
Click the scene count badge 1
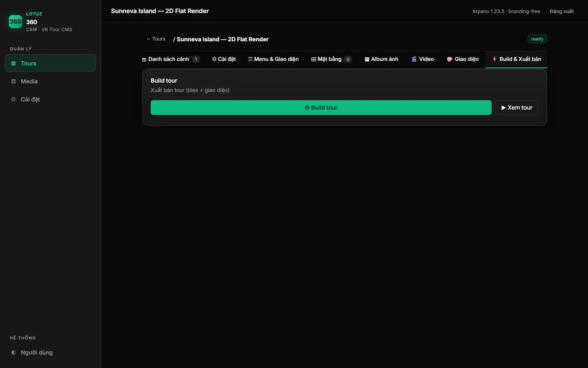tap(196, 59)
